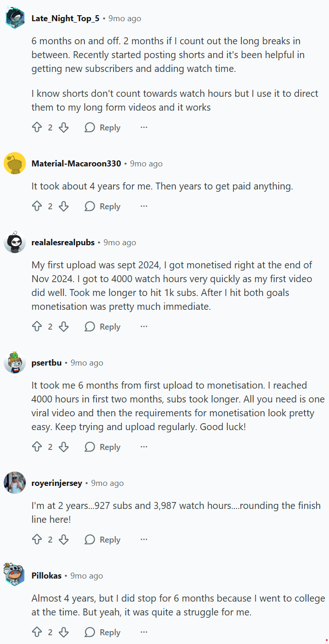329x644 pixels.
Task: Upvote Pillokas' comment
Action: point(37,632)
